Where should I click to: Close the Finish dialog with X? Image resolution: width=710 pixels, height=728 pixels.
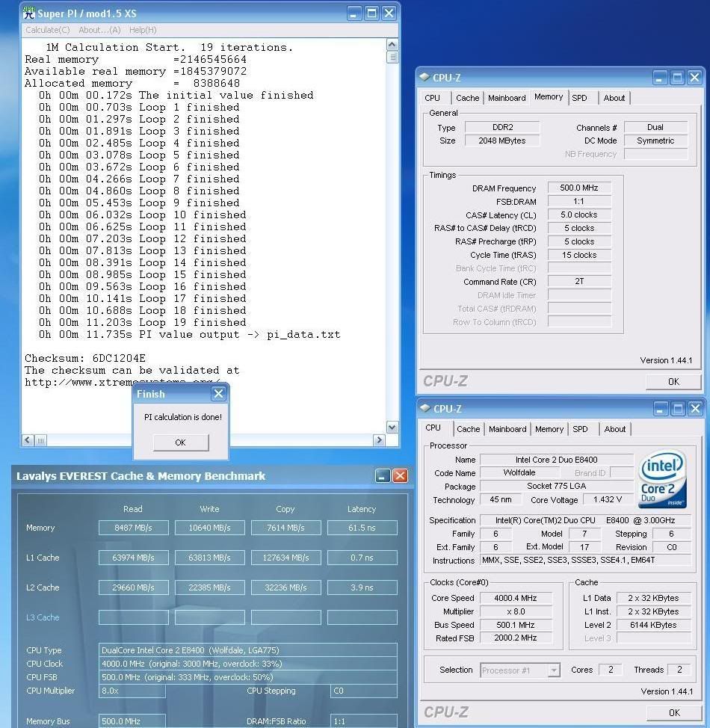point(218,394)
